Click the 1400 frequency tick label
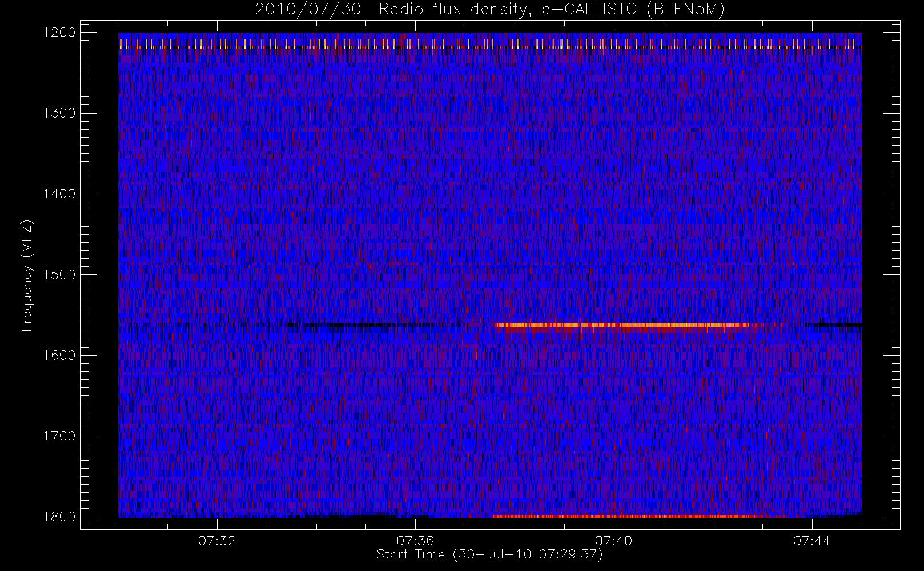Screen dimensions: 924x571 coord(59,194)
